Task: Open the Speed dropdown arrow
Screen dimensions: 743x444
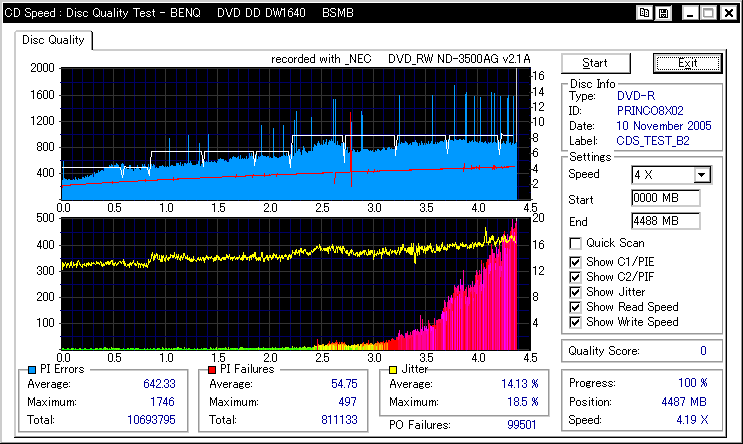Action: (x=702, y=175)
